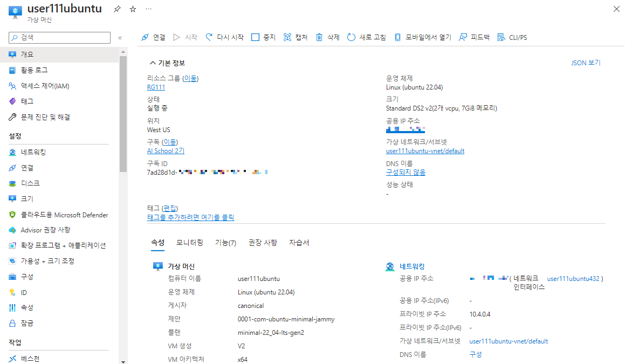Select the 속성 tab
This screenshot has width=625, height=364.
point(158,243)
